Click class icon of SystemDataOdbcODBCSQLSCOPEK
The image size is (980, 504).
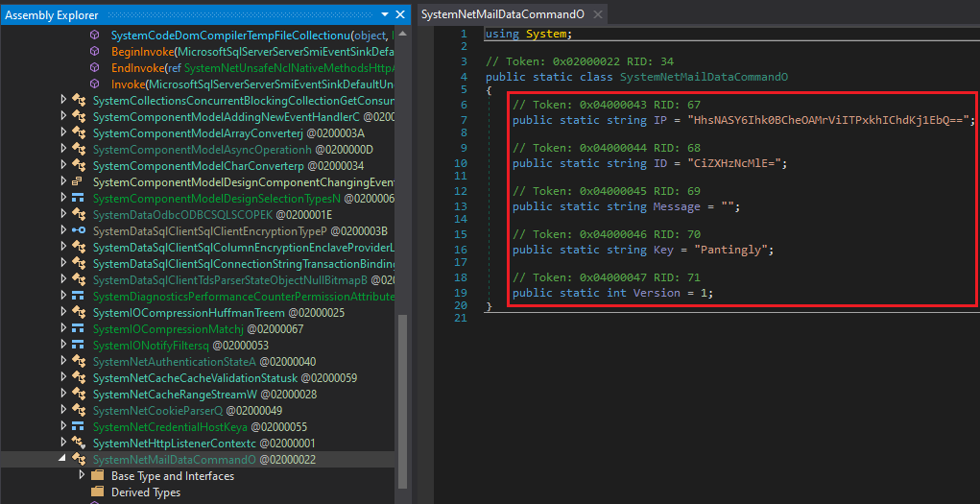(79, 214)
